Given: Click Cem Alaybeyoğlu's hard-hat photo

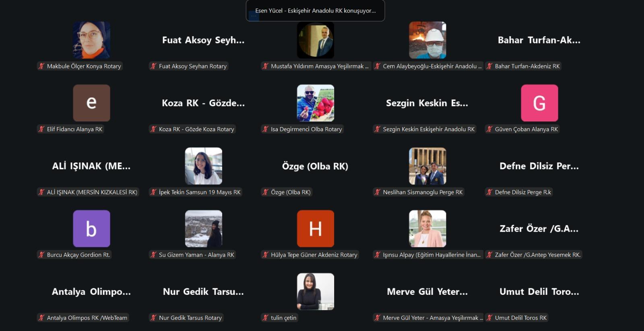Looking at the screenshot, I should (427, 40).
